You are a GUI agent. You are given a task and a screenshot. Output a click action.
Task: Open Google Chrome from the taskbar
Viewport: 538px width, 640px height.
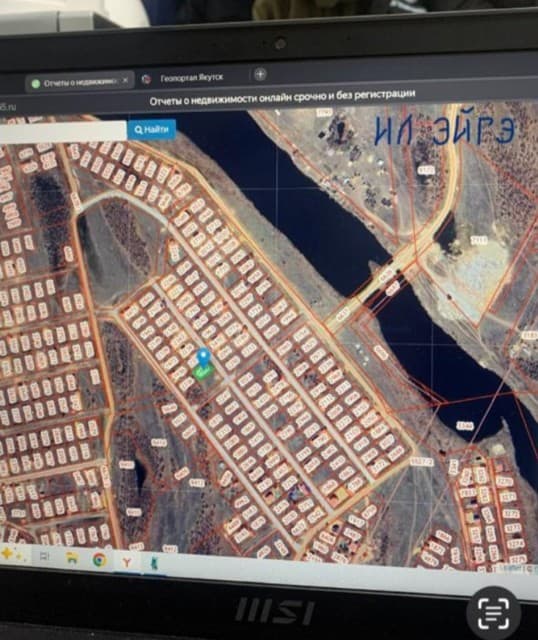100,560
